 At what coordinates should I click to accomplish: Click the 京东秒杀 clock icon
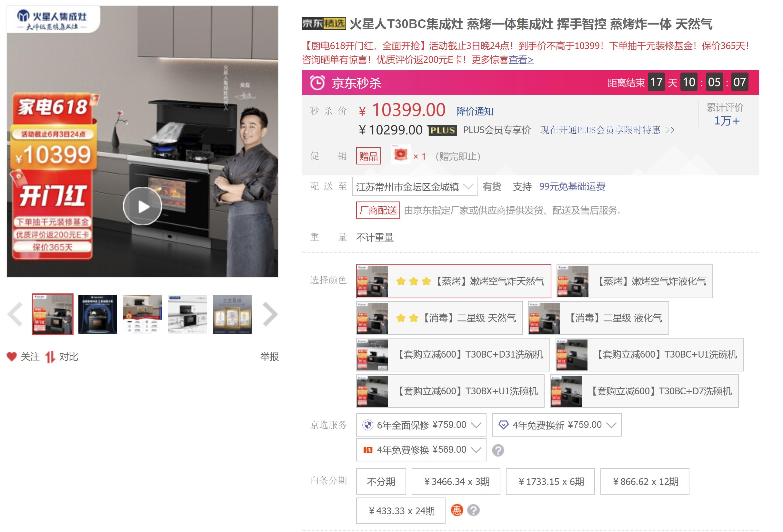317,83
